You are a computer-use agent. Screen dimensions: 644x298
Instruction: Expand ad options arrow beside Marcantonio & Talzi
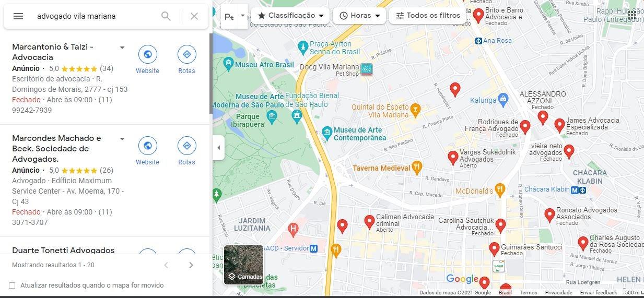click(x=122, y=47)
